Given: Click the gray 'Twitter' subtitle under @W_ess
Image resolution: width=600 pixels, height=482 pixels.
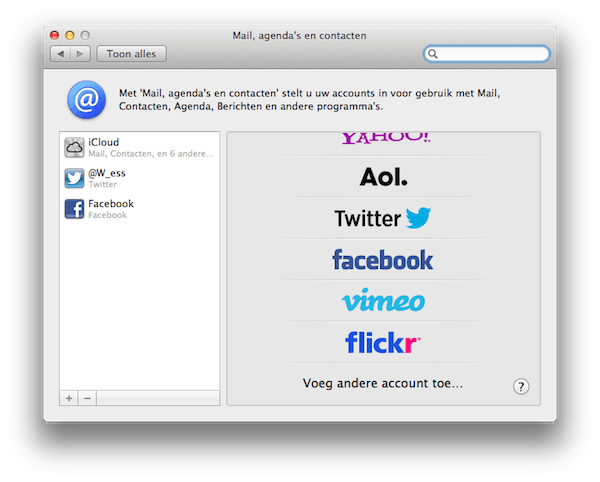Looking at the screenshot, I should 103,184.
